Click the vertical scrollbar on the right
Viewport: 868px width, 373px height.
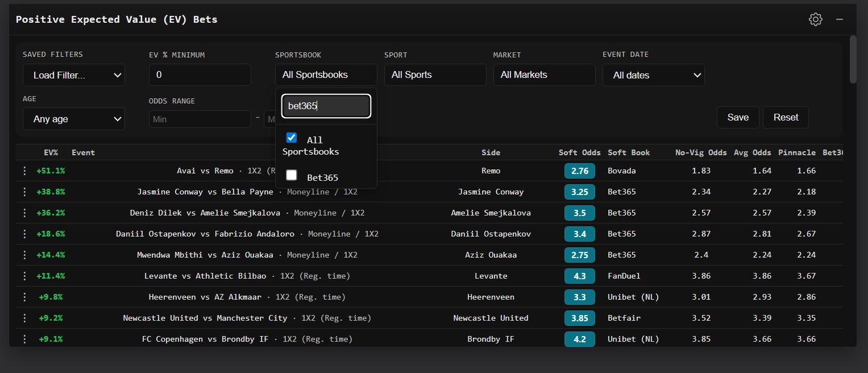pos(853,59)
